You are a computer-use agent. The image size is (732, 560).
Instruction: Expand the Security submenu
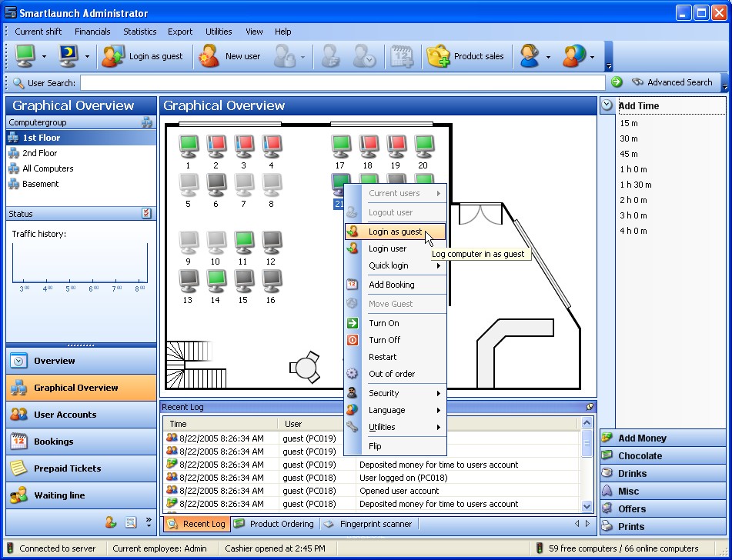click(395, 393)
